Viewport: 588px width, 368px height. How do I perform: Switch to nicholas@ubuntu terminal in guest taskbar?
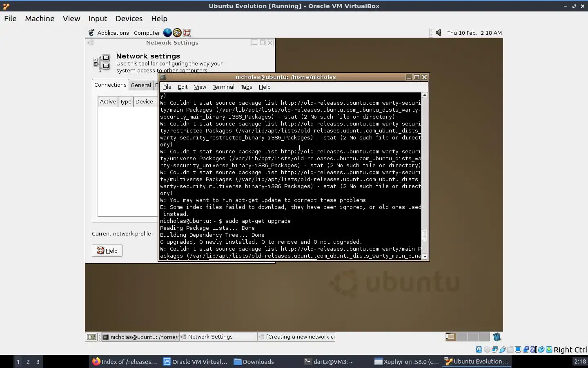(140, 337)
